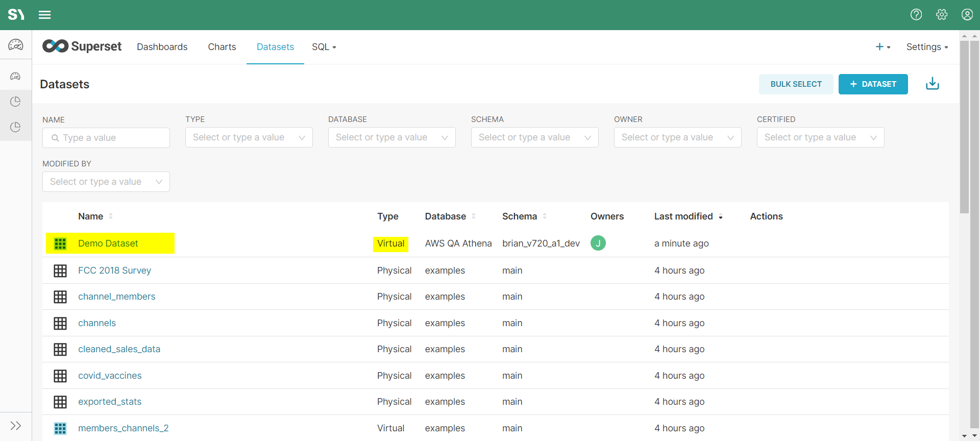Click the help question mark icon
980x441 pixels.
[916, 15]
